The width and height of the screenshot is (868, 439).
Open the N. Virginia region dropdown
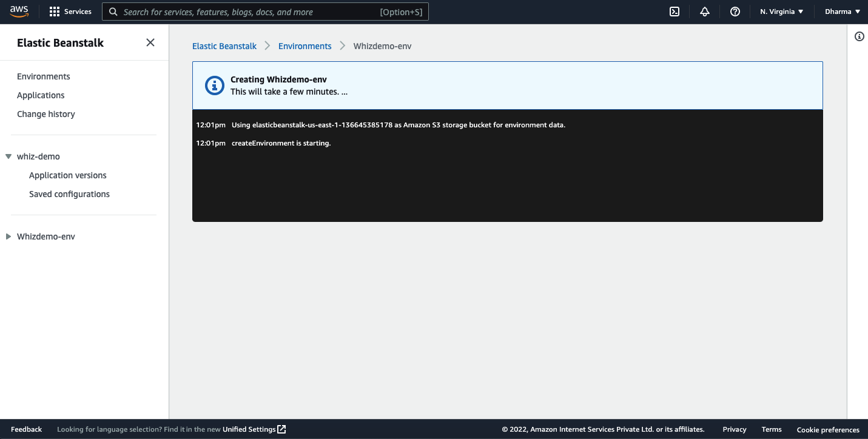tap(782, 12)
